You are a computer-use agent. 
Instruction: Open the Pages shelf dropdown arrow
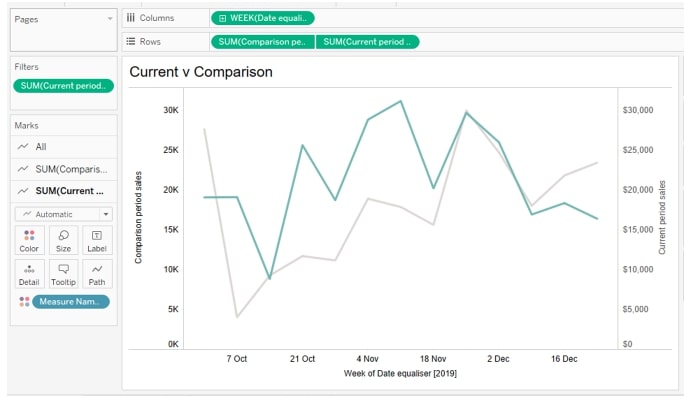pyautogui.click(x=109, y=19)
